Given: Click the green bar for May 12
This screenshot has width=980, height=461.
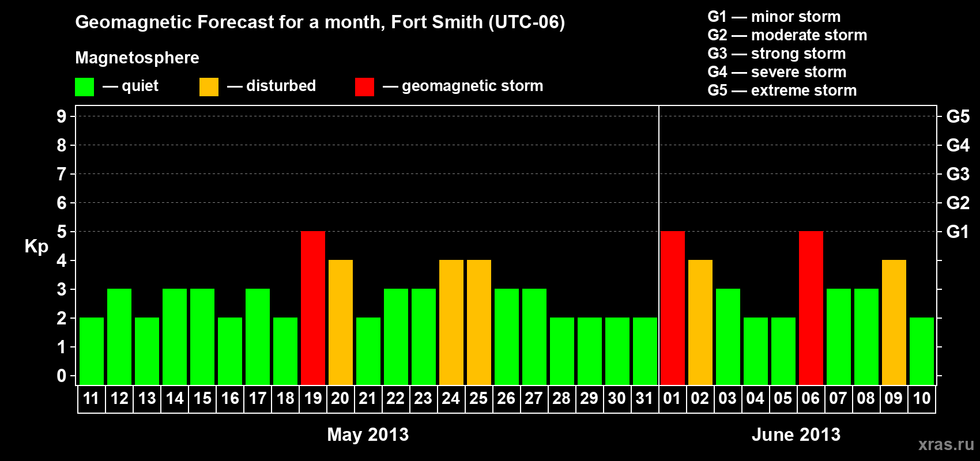Looking at the screenshot, I should 119,337.
